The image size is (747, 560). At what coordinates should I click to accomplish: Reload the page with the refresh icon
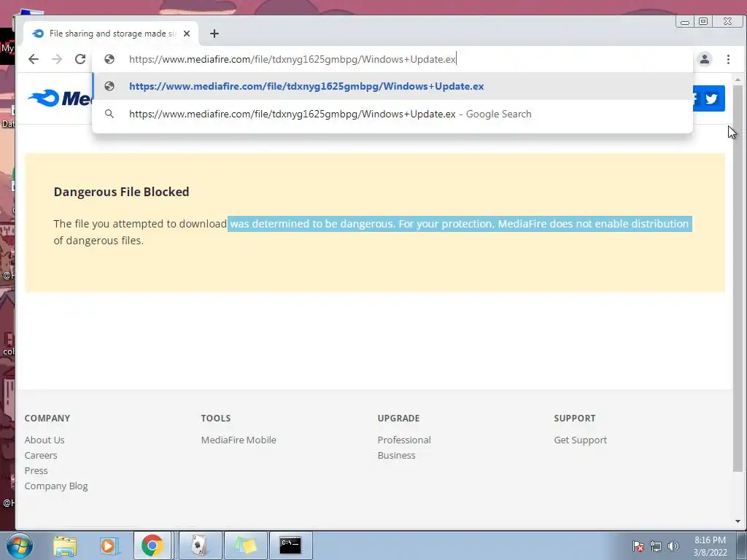coord(80,59)
